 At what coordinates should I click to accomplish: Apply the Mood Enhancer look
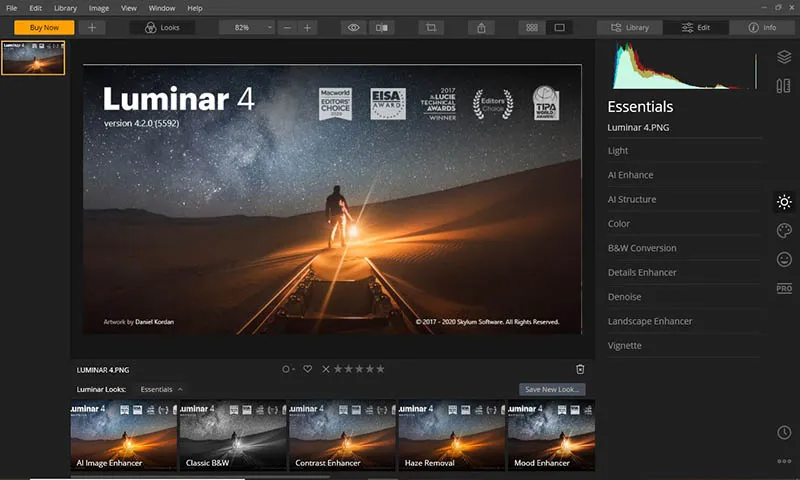(x=552, y=435)
